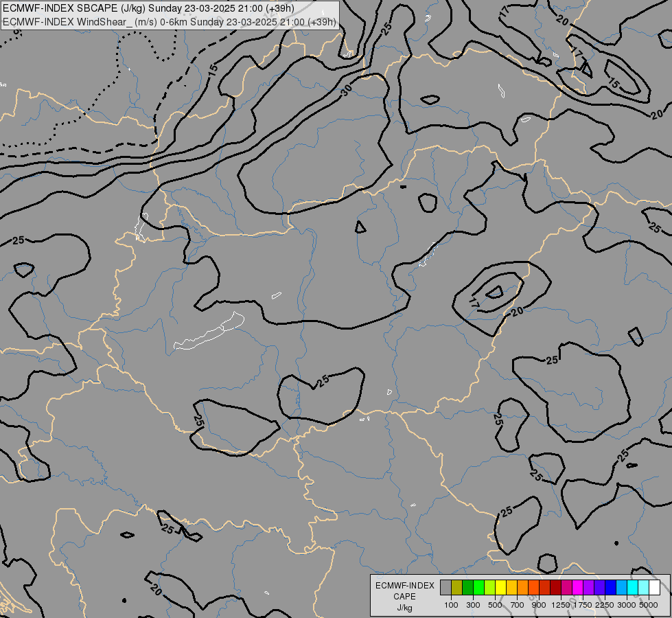Screen dimensions: 672x618
Task: Click the legend value 1750
Action: 583,605
